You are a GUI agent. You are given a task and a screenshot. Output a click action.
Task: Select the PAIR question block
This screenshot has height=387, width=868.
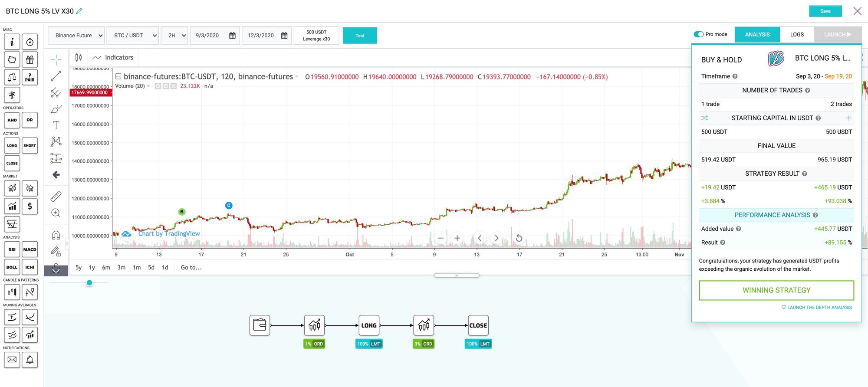tap(30, 77)
